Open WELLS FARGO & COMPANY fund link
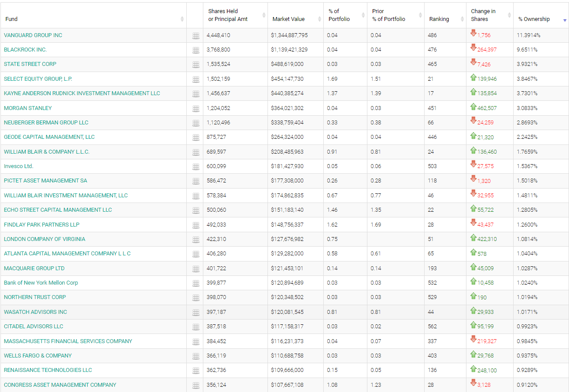Viewport: 569px width, 392px height. (38, 356)
